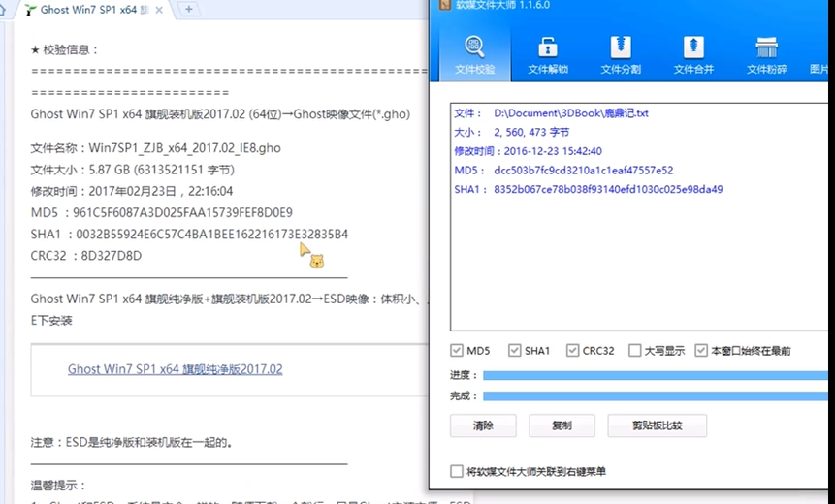This screenshot has width=835, height=504.
Task: Open the 文件校验 (file verify) tool
Action: pos(475,55)
